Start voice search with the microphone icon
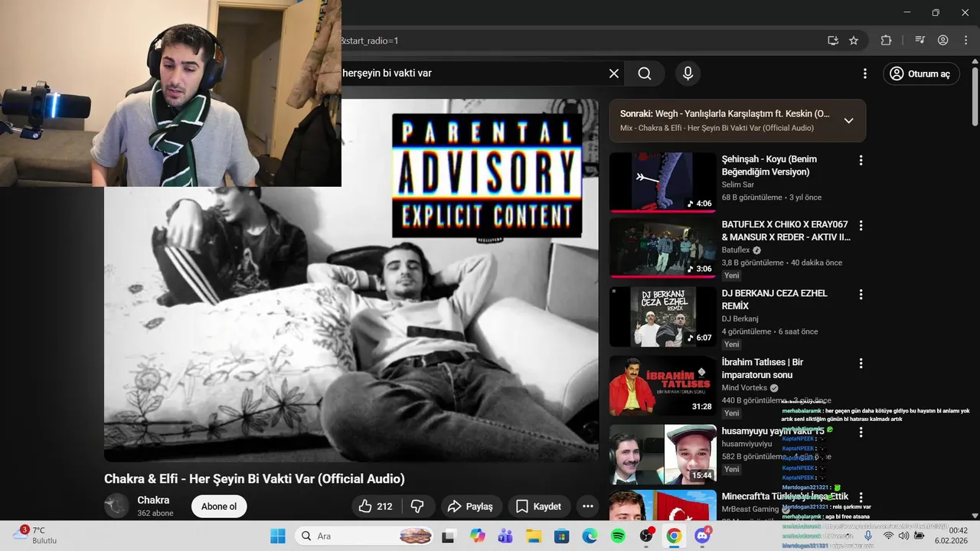 (x=688, y=73)
